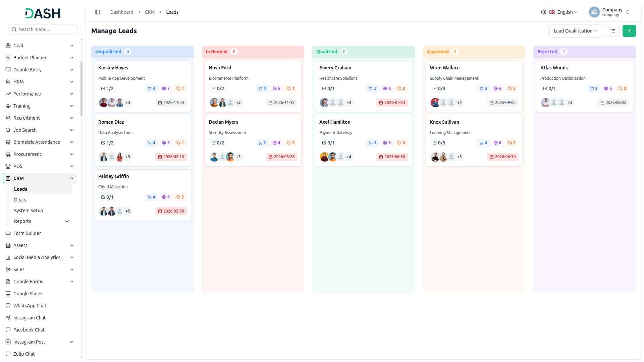This screenshot has width=644, height=362.
Task: Open Deals in CRM menu
Action: pos(20,200)
